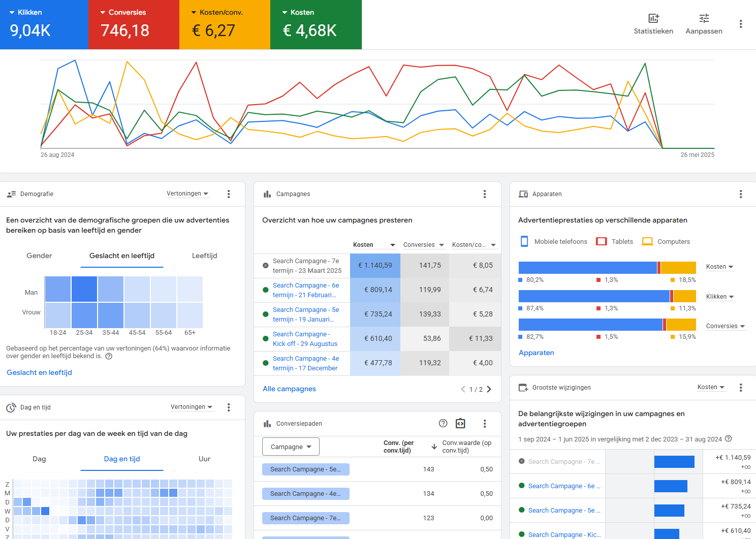This screenshot has width=756, height=539.
Task: Click help icon in Conversiepaden header
Action: coord(443,424)
